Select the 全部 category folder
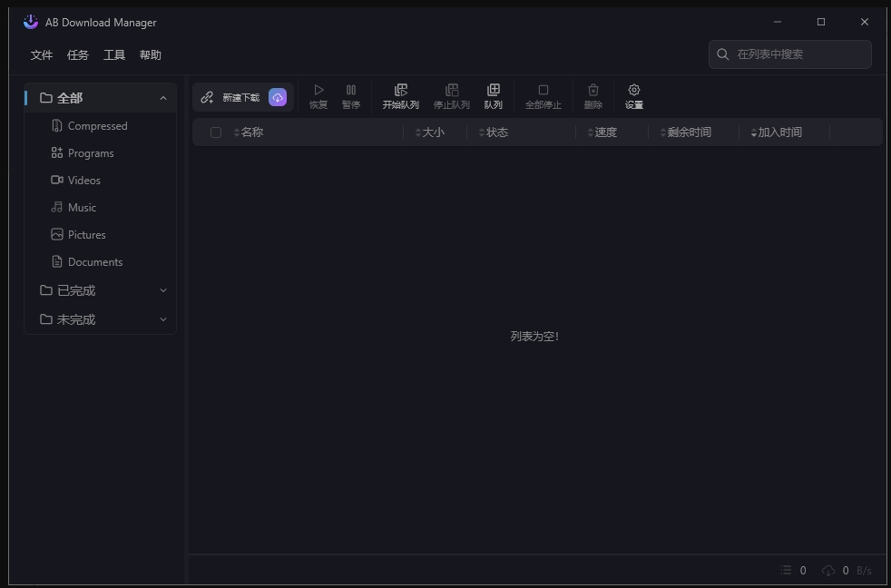 point(101,98)
